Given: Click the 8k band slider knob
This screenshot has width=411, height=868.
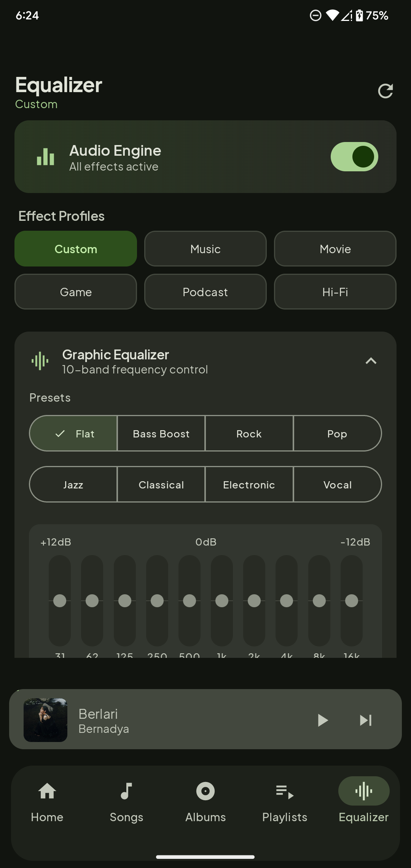Looking at the screenshot, I should point(319,601).
